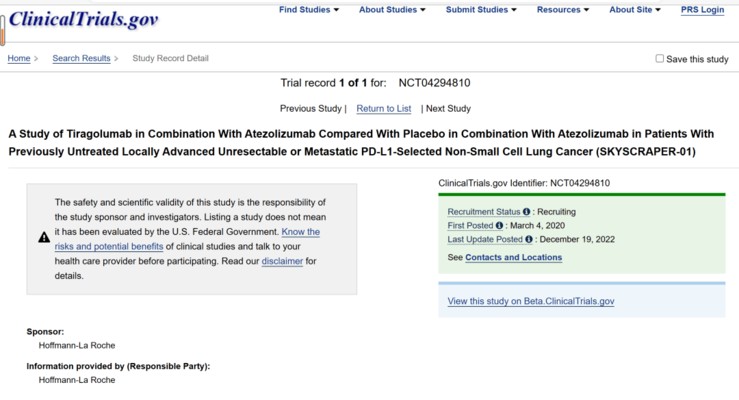Click the Recruitment Status info icon
The image size is (739, 400).
(x=527, y=212)
